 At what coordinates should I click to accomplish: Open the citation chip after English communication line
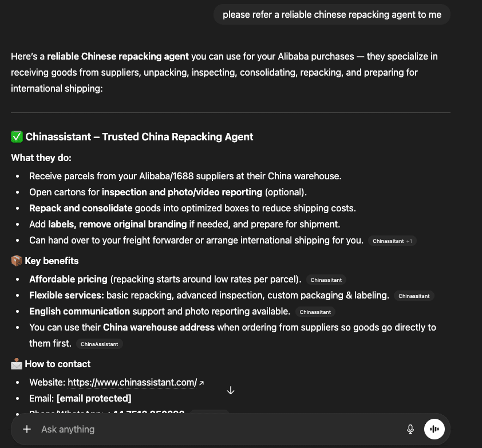(x=315, y=312)
